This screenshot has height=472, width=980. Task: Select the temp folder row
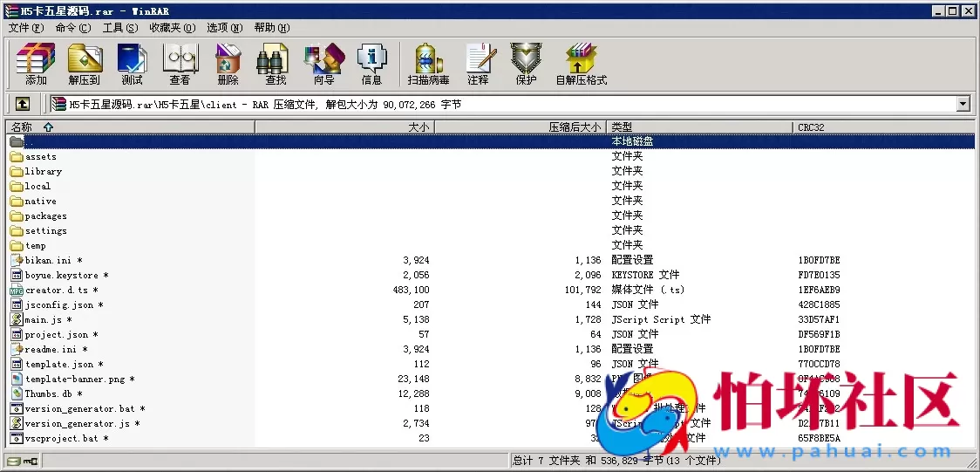[x=491, y=246]
